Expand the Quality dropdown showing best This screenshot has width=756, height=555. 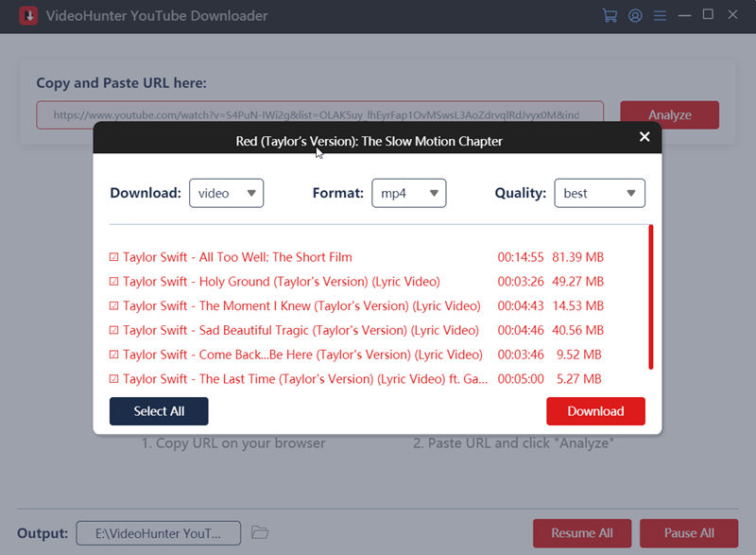pyautogui.click(x=599, y=193)
